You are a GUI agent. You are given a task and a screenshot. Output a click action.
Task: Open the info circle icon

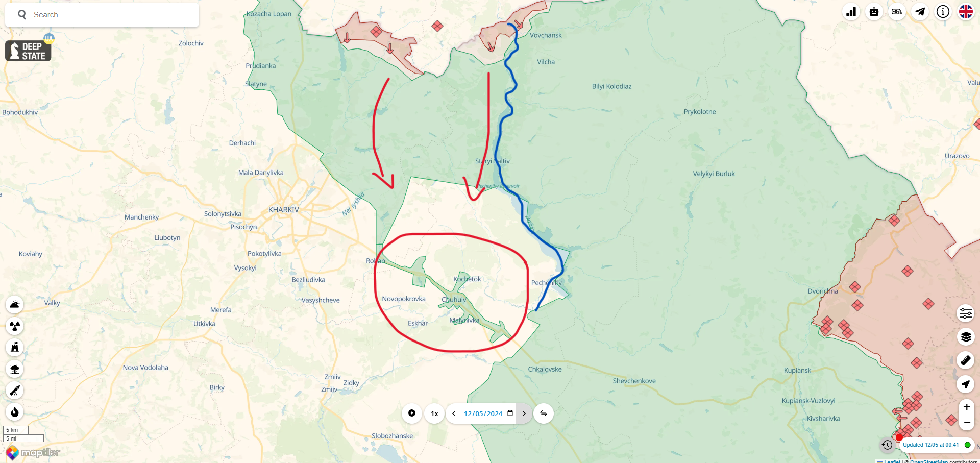point(943,12)
